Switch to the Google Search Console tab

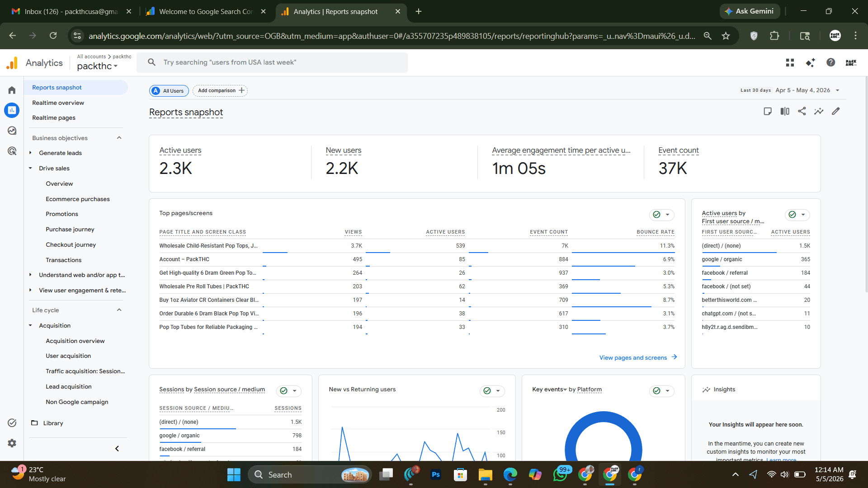click(x=206, y=11)
